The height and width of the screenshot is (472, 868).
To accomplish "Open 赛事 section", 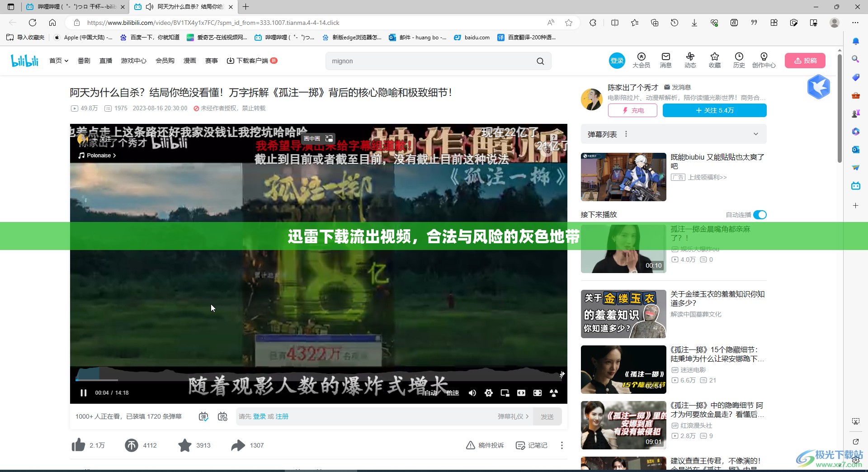I will pyautogui.click(x=212, y=61).
